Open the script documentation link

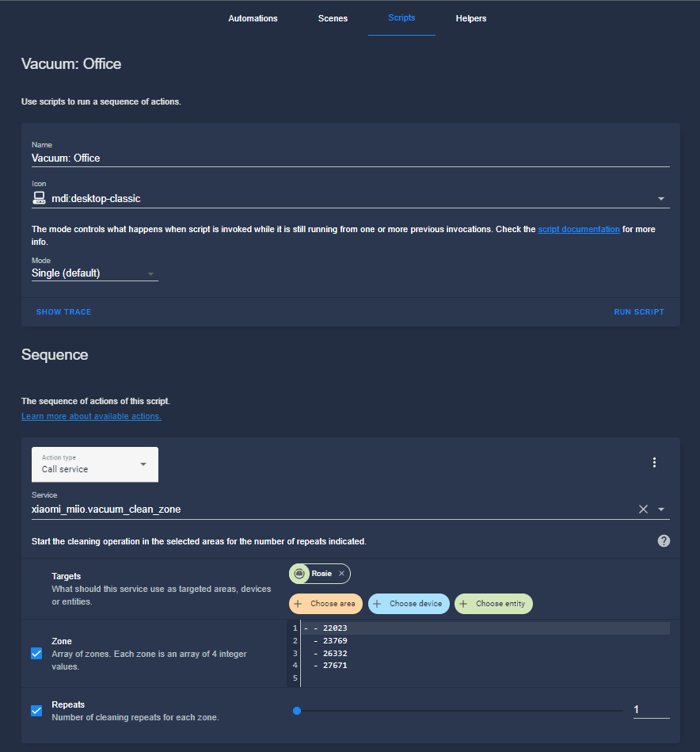pos(578,229)
